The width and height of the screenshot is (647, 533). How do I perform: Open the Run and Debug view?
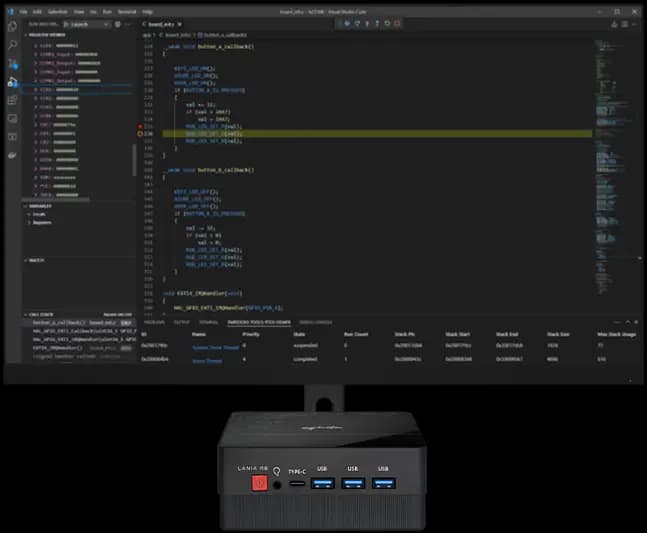click(x=12, y=81)
